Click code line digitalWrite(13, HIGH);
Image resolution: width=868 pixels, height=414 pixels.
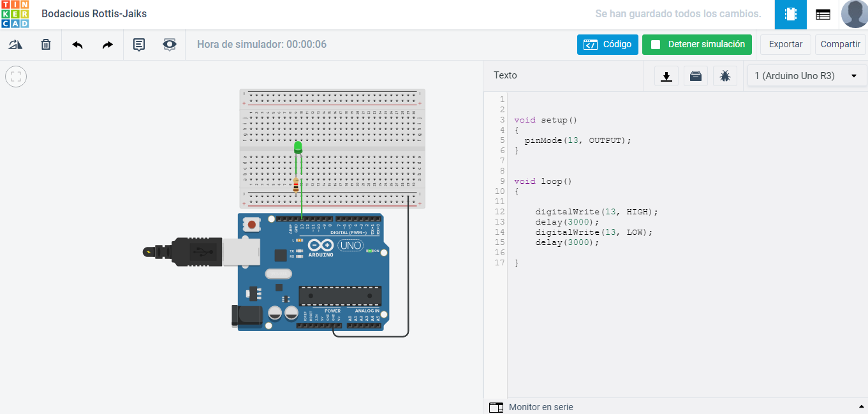pos(596,212)
